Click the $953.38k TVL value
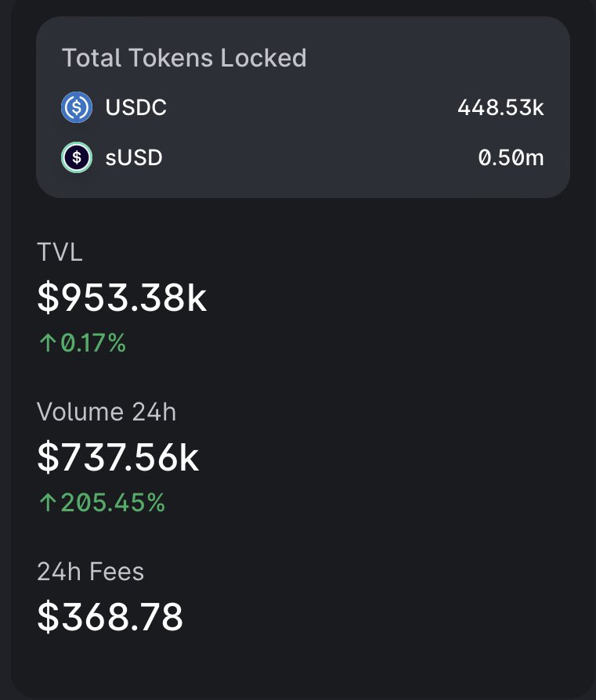Image resolution: width=596 pixels, height=700 pixels. 122,297
